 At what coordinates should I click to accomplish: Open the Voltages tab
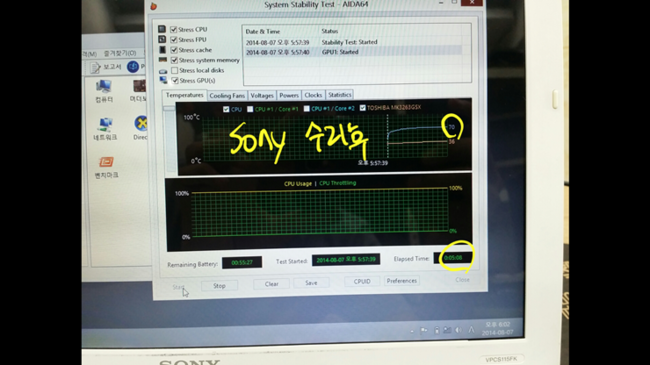(x=262, y=95)
